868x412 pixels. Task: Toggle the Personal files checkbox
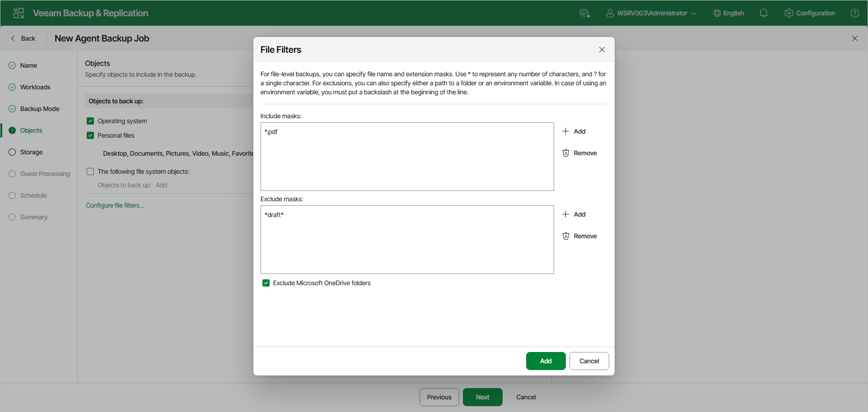coord(90,135)
